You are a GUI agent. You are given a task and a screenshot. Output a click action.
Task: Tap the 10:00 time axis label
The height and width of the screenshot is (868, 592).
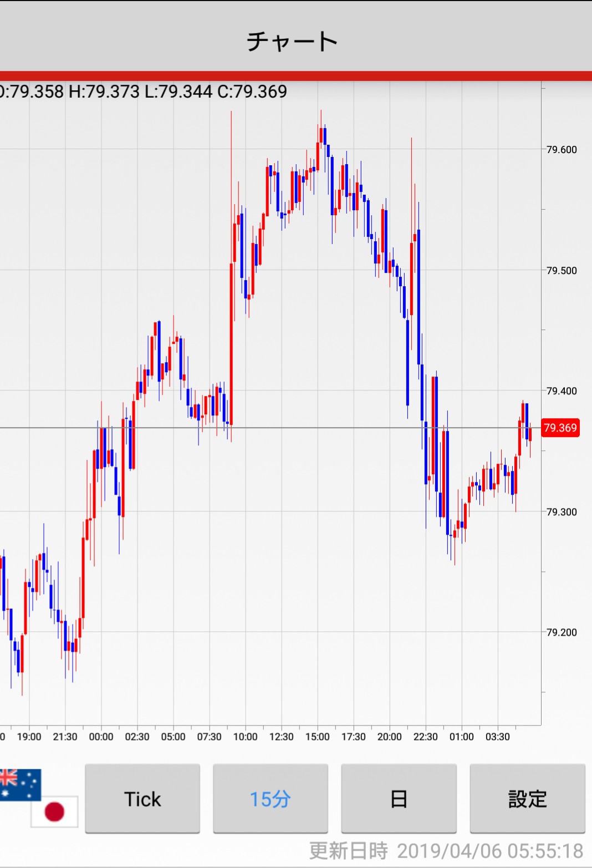pyautogui.click(x=245, y=737)
